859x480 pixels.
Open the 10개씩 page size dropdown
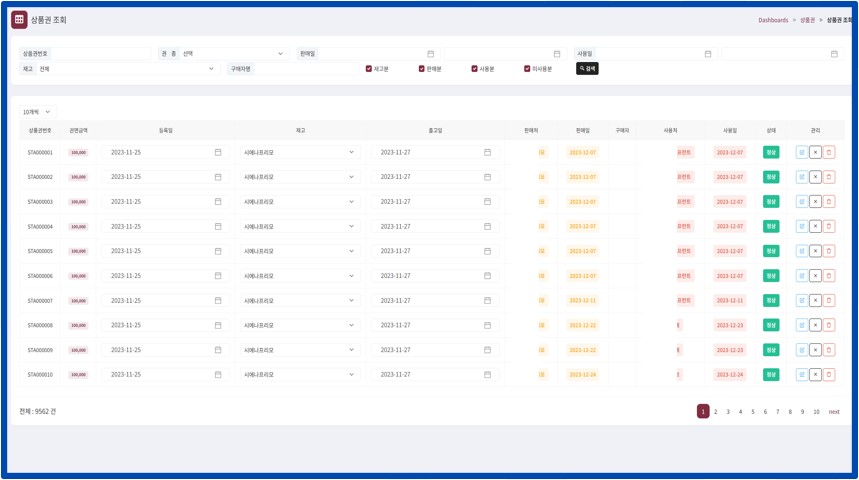38,112
